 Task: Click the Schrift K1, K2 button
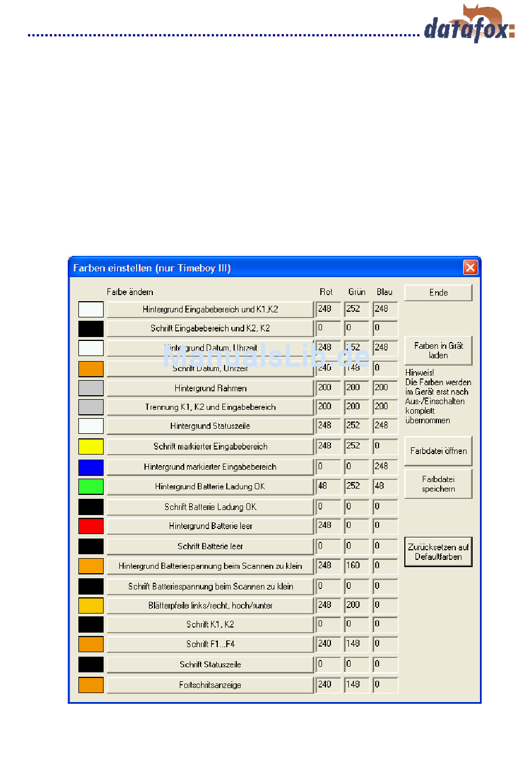(210, 624)
